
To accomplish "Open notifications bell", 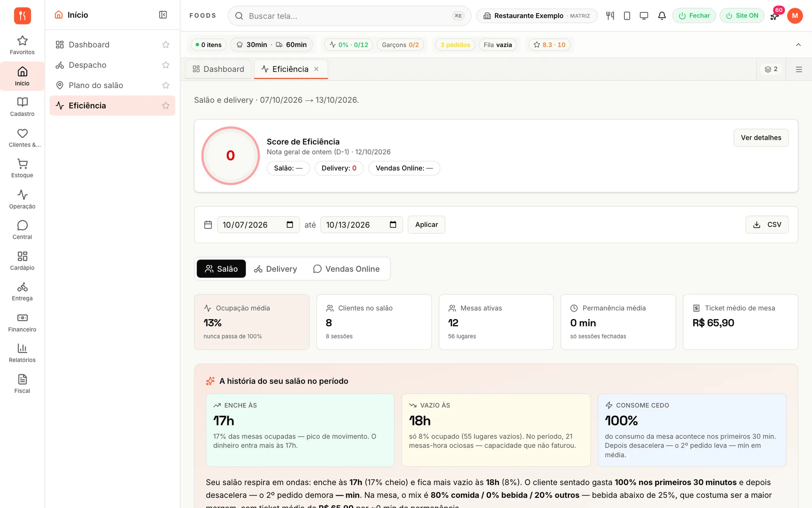I will pos(662,16).
